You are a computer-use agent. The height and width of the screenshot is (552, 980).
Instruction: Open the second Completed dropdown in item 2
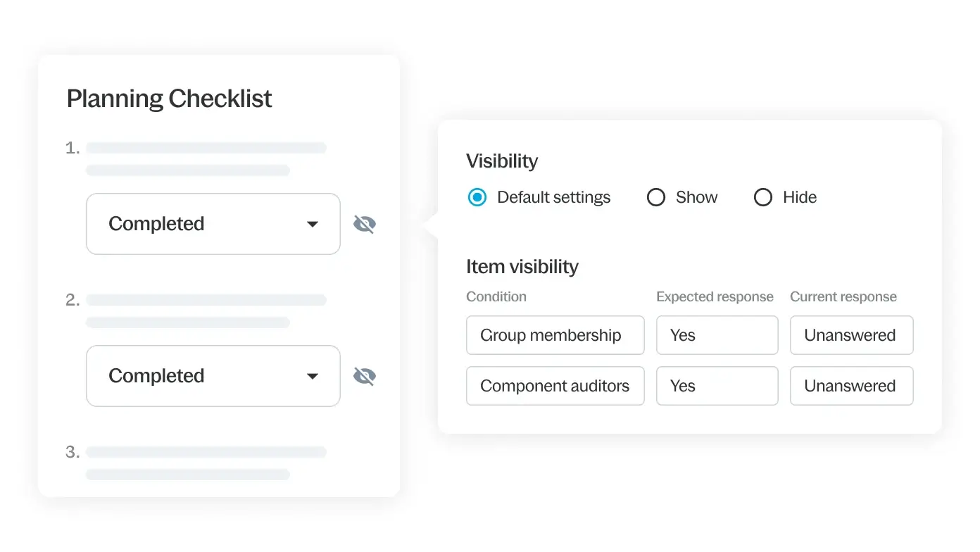(213, 376)
